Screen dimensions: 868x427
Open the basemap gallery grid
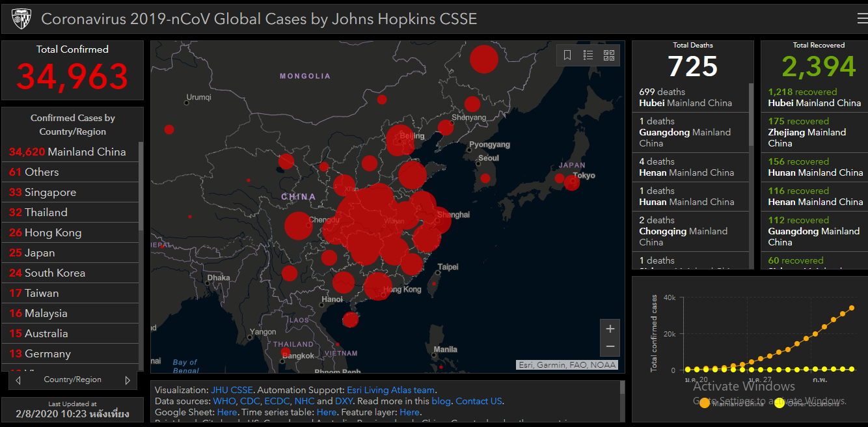[x=609, y=55]
